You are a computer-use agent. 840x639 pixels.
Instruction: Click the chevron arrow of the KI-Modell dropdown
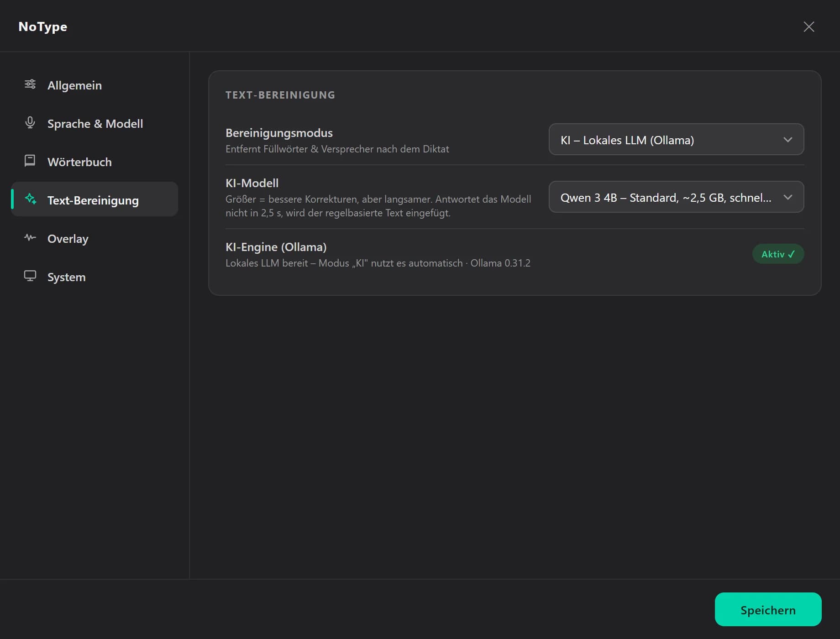pos(788,197)
